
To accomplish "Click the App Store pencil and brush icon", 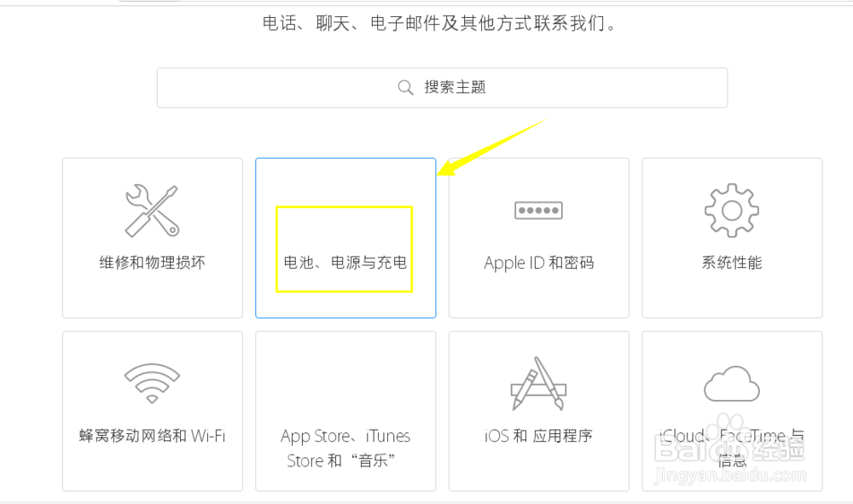I will [538, 383].
